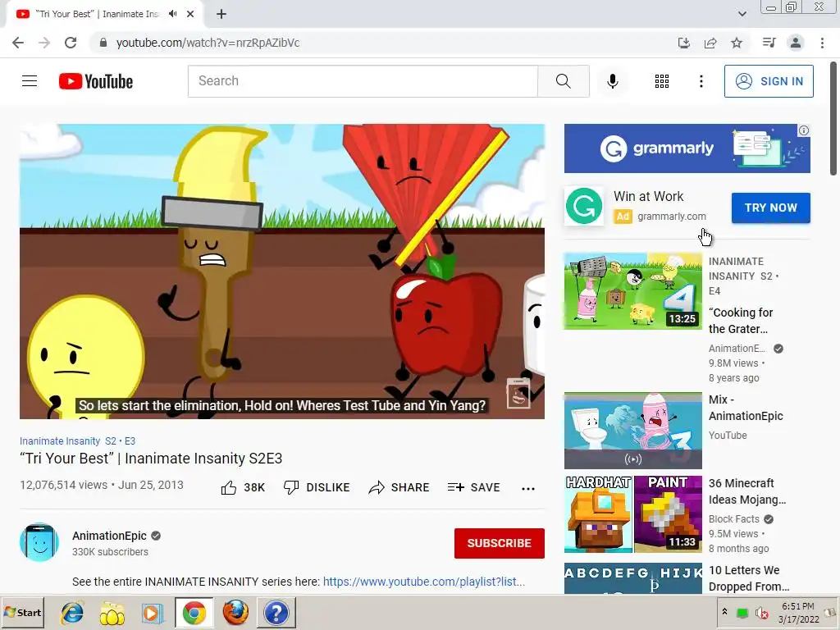Click the "Win at Work" ad title

click(x=648, y=197)
